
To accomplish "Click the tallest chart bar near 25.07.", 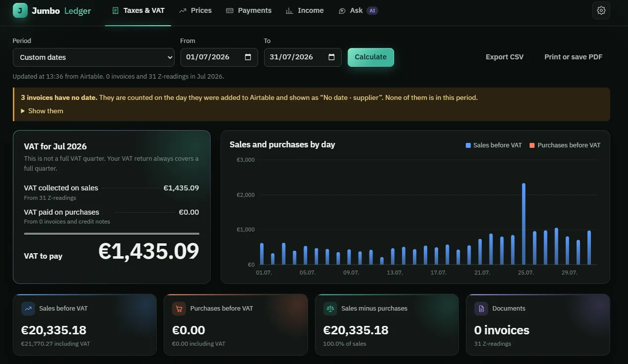I will (x=524, y=224).
